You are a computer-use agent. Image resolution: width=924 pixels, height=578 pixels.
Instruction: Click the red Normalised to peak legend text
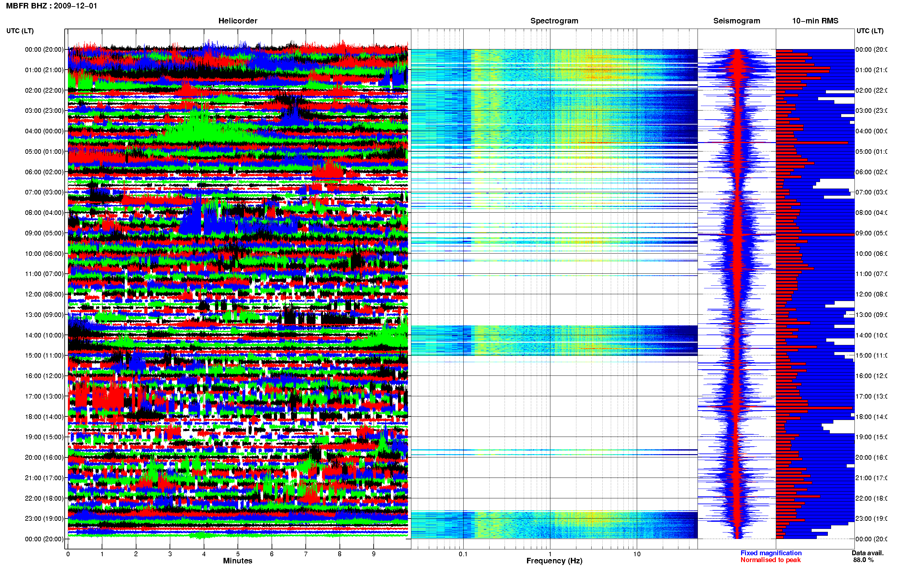(x=770, y=560)
